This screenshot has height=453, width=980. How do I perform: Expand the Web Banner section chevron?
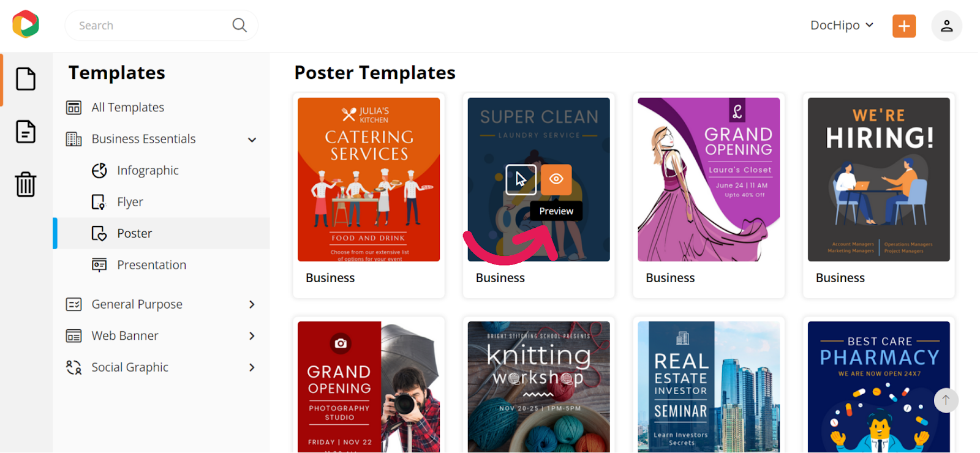(x=252, y=336)
